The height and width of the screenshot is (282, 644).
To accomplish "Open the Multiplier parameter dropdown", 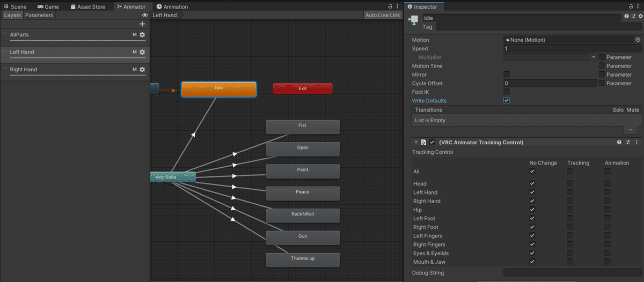I will (x=550, y=57).
